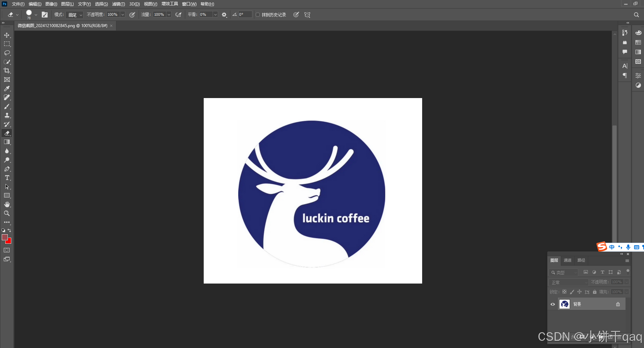Open the options bar Opacity dropdown arrow

click(x=123, y=15)
